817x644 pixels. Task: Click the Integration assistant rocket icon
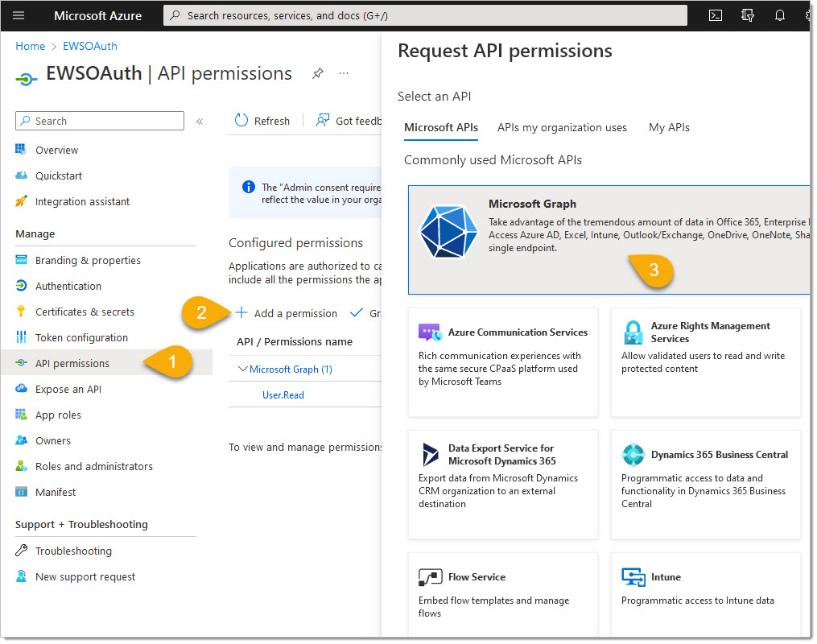(x=22, y=201)
